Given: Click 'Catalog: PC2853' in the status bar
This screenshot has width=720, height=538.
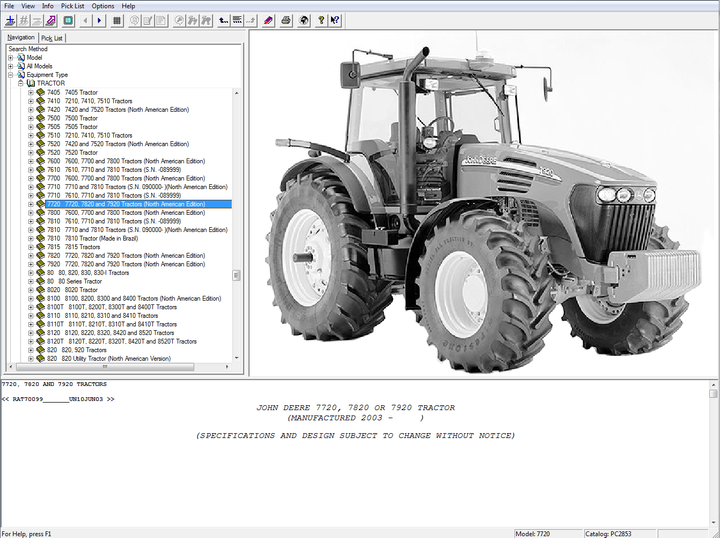Looking at the screenshot, I should (608, 534).
